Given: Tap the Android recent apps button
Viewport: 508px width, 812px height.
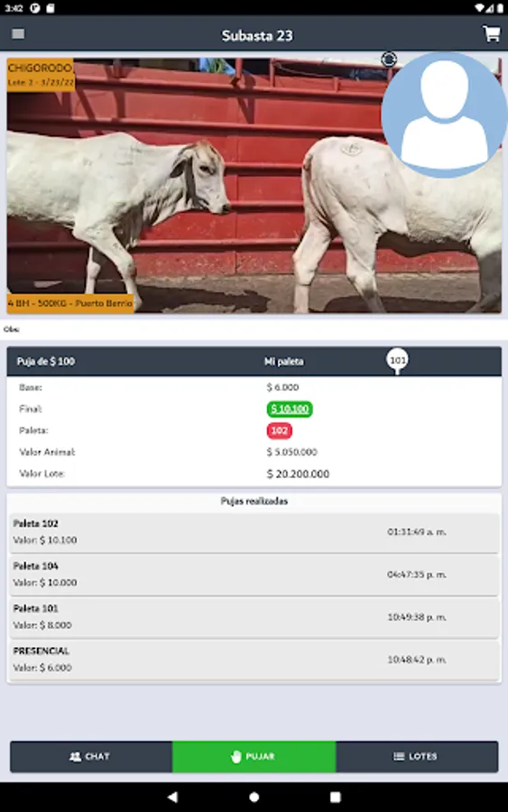Looking at the screenshot, I should pyautogui.click(x=336, y=797).
